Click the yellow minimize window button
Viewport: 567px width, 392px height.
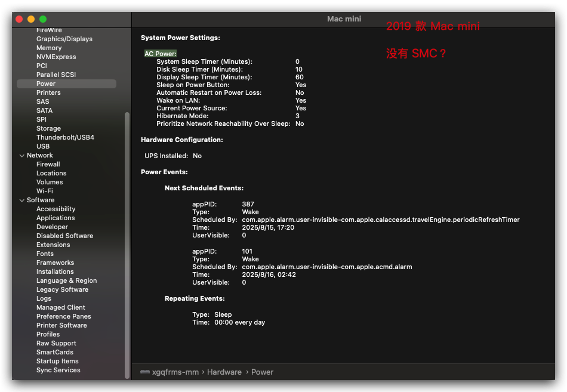point(31,19)
